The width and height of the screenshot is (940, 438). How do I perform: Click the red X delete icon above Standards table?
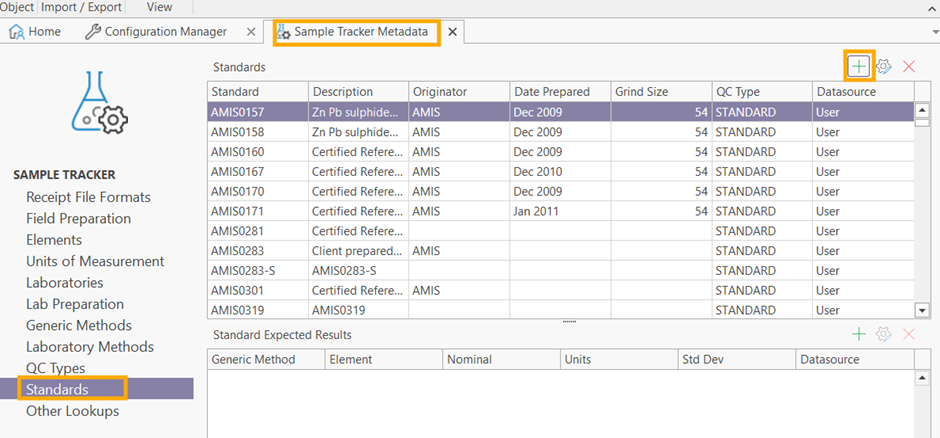[909, 66]
